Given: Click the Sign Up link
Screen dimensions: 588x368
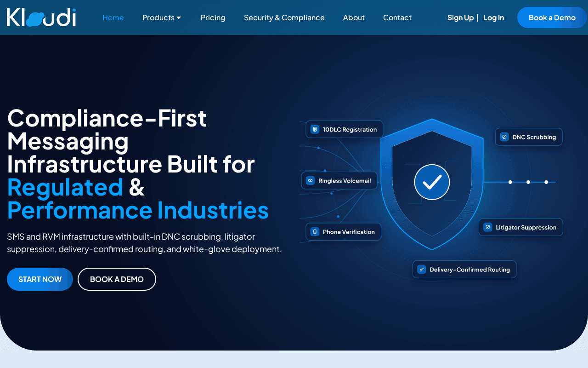Looking at the screenshot, I should click(460, 17).
